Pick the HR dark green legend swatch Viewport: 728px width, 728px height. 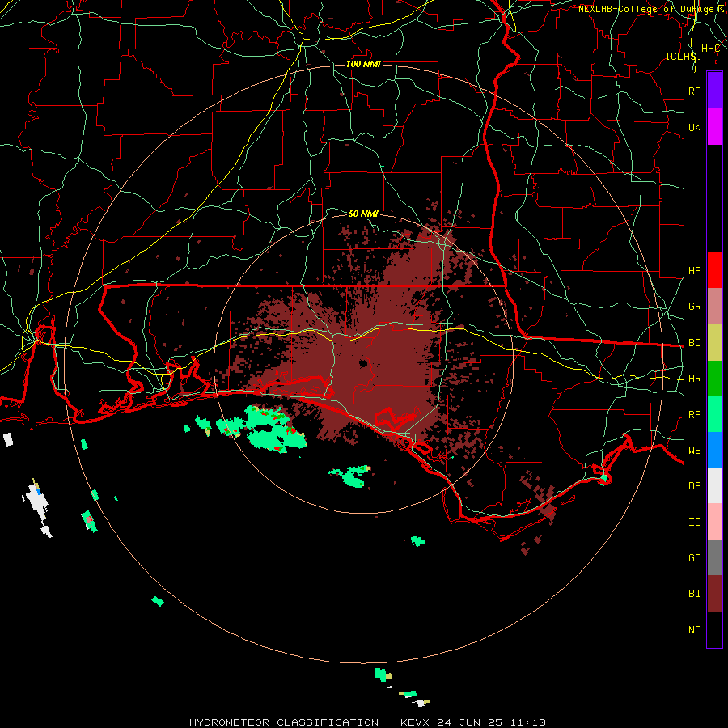coord(714,379)
